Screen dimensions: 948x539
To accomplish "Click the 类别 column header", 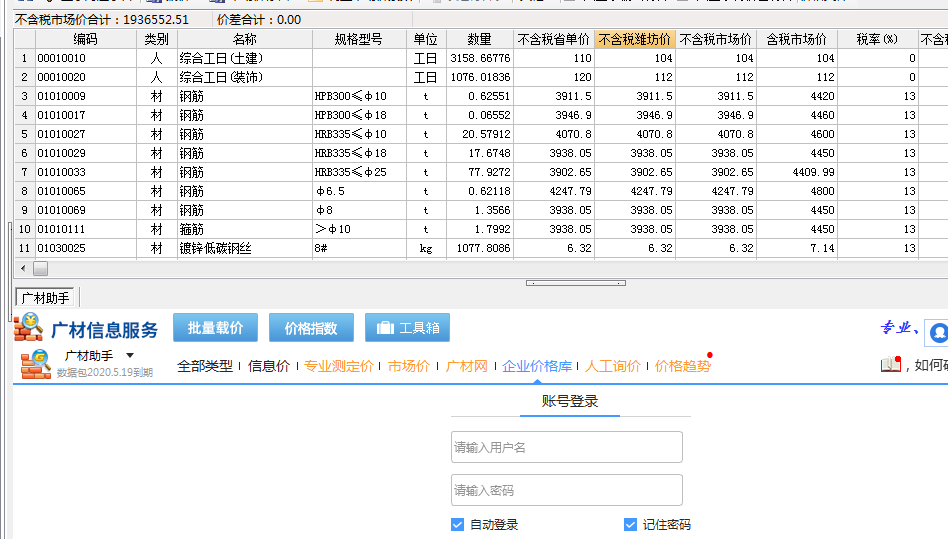I will tap(157, 39).
